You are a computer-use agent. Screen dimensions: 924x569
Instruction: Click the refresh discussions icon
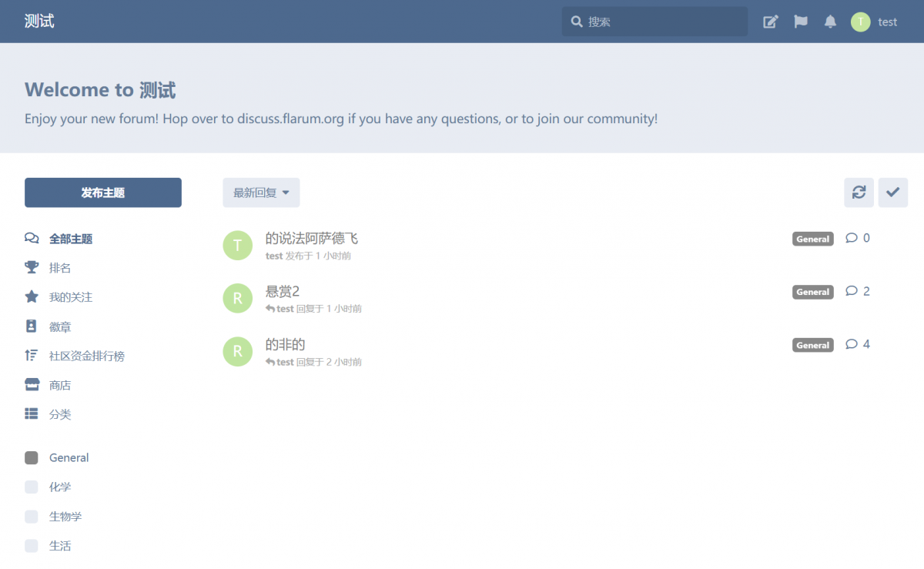click(859, 192)
